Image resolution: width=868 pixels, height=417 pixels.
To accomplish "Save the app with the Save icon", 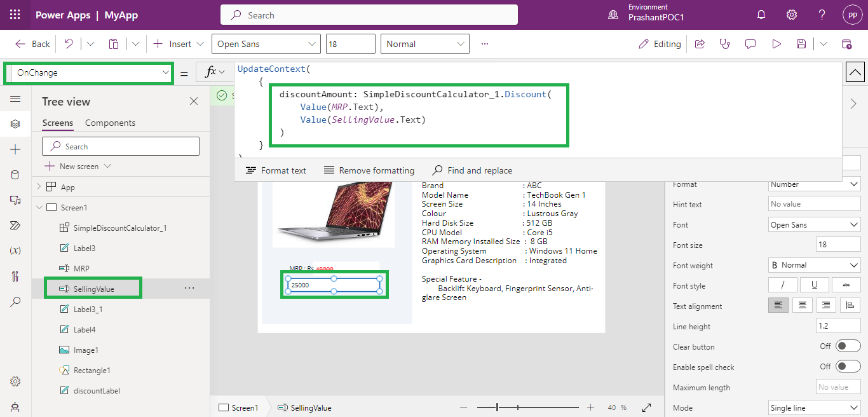I will pos(801,43).
